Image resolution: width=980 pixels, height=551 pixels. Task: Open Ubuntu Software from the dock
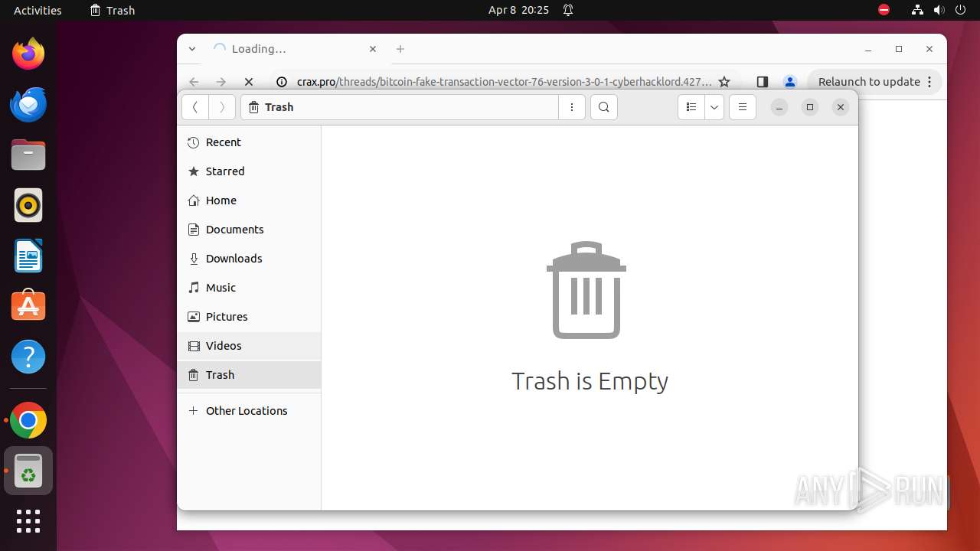coord(28,306)
